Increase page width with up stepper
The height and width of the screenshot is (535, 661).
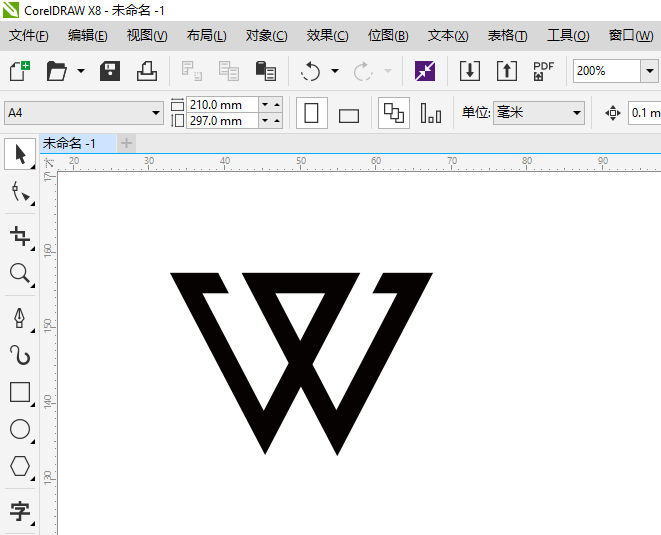click(277, 105)
